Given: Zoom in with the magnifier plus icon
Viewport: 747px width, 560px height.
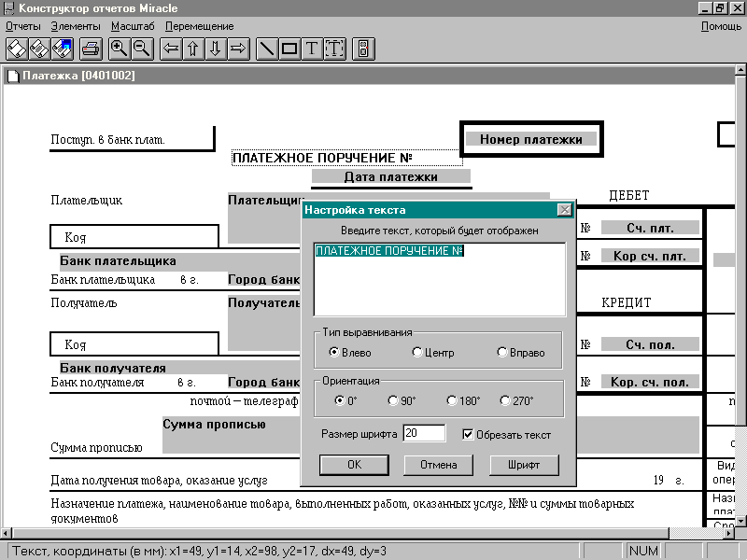Looking at the screenshot, I should coord(119,48).
